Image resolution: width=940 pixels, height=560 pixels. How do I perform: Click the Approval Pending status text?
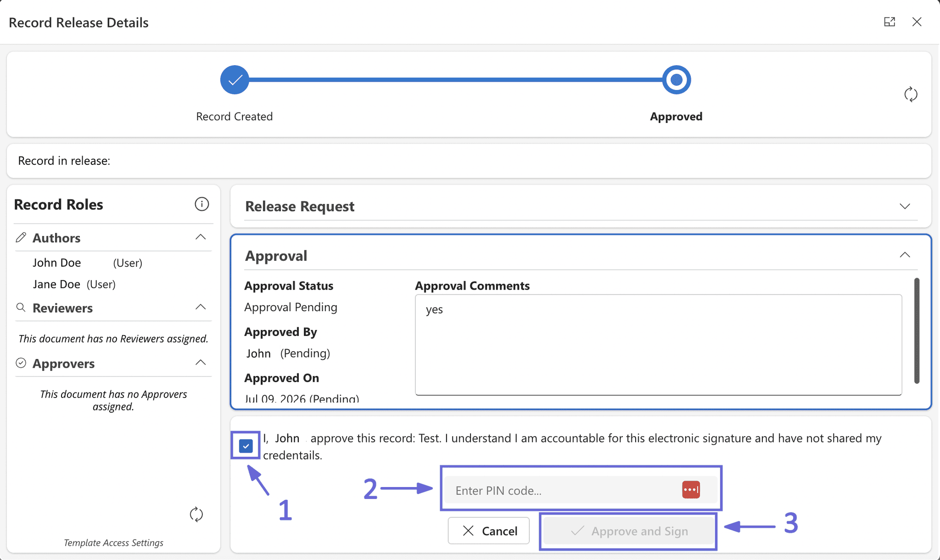point(291,307)
